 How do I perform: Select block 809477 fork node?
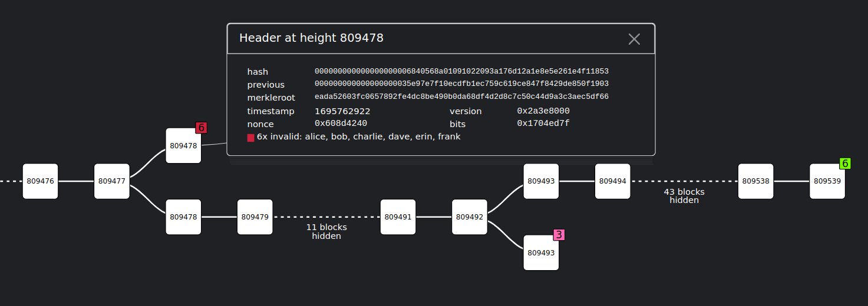tap(112, 181)
